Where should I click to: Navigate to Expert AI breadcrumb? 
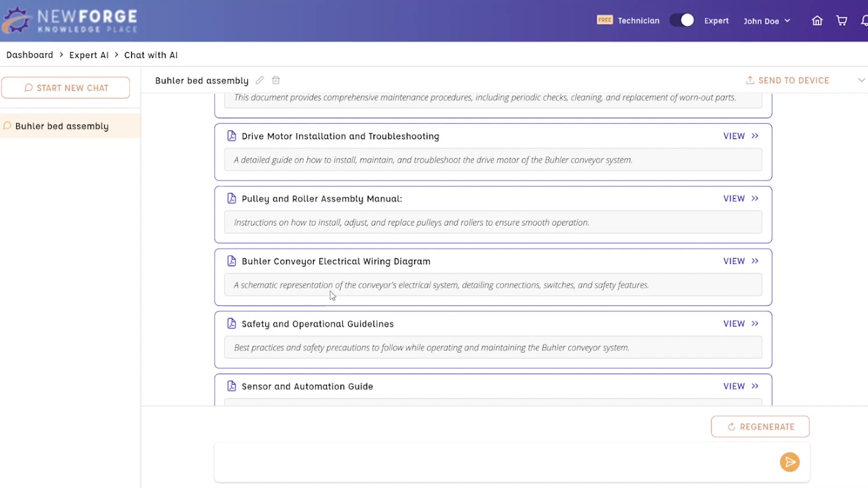coord(89,55)
